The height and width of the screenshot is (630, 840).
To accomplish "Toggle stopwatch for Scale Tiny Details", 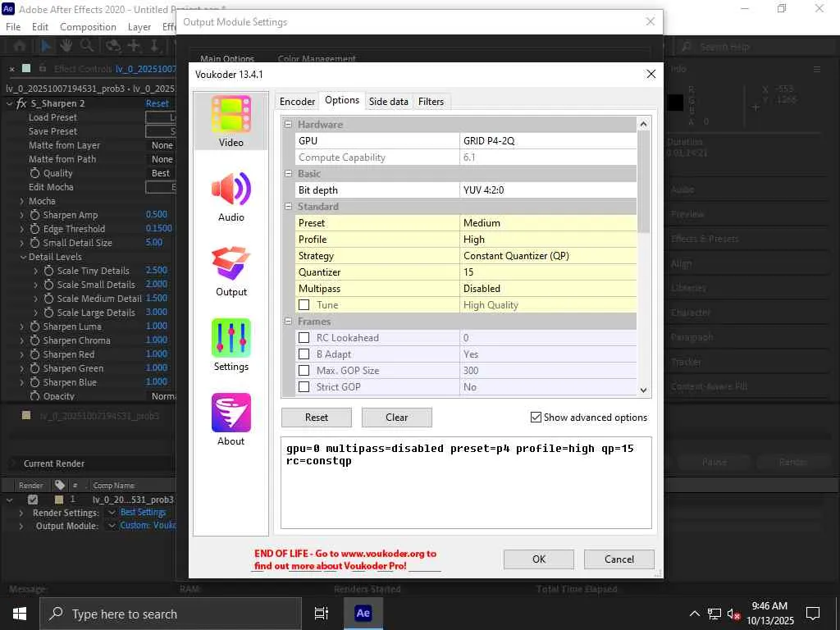I will (x=48, y=271).
